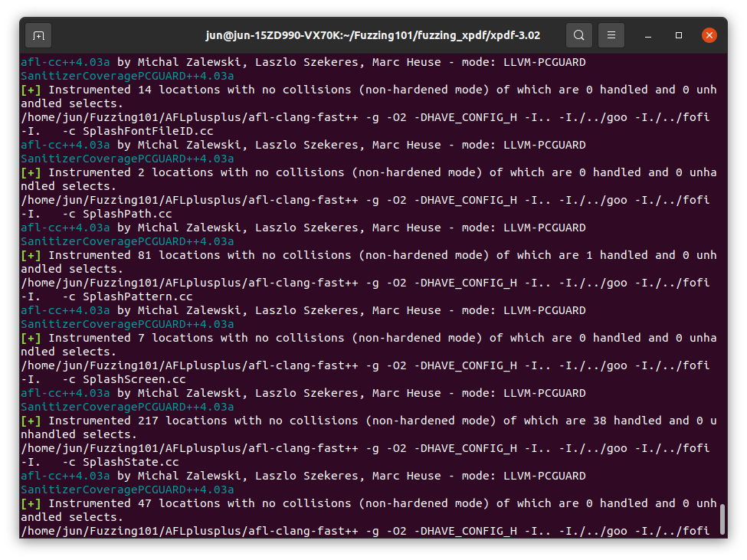Image resolution: width=747 pixels, height=560 pixels.
Task: Click the SplashPath.cc filename
Action: [x=127, y=214]
